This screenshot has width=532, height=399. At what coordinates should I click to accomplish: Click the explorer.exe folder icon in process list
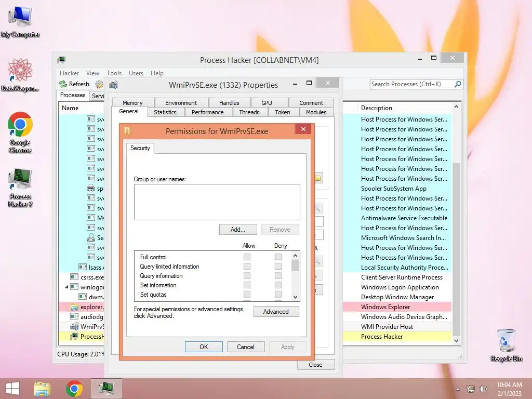74,307
